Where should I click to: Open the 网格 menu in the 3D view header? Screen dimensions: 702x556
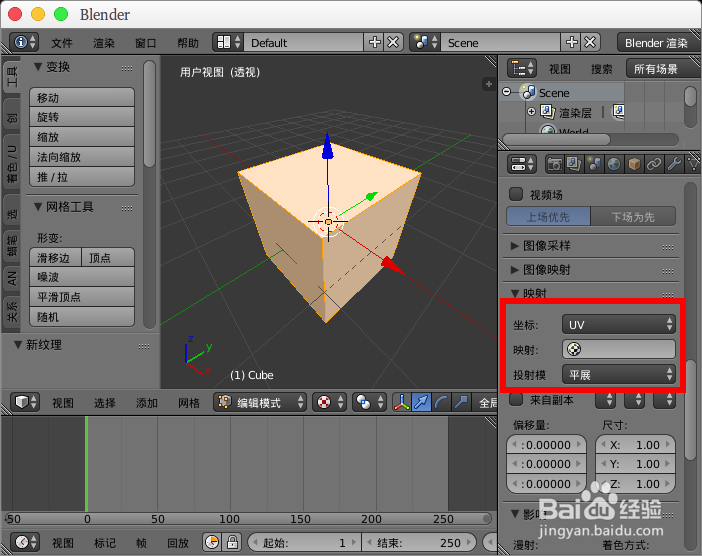(189, 402)
